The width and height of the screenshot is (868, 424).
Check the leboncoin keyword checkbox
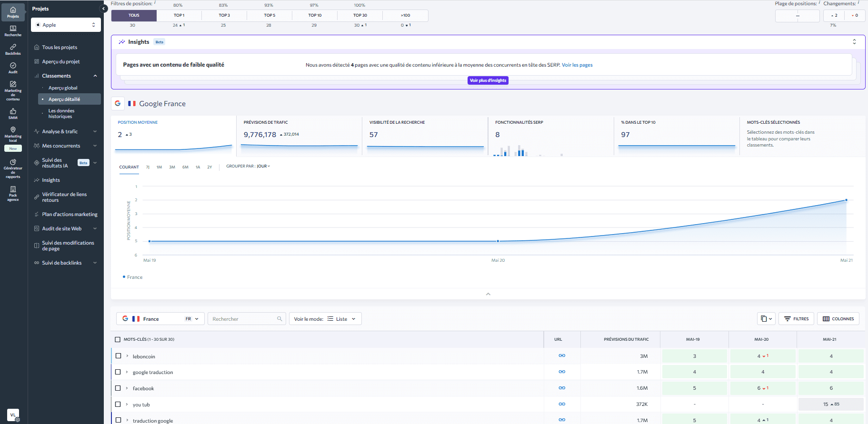point(118,356)
